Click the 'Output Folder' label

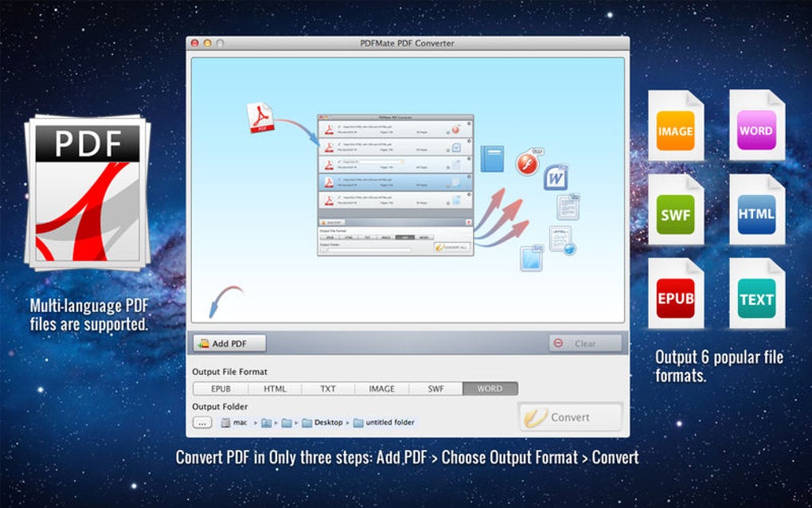coord(220,407)
